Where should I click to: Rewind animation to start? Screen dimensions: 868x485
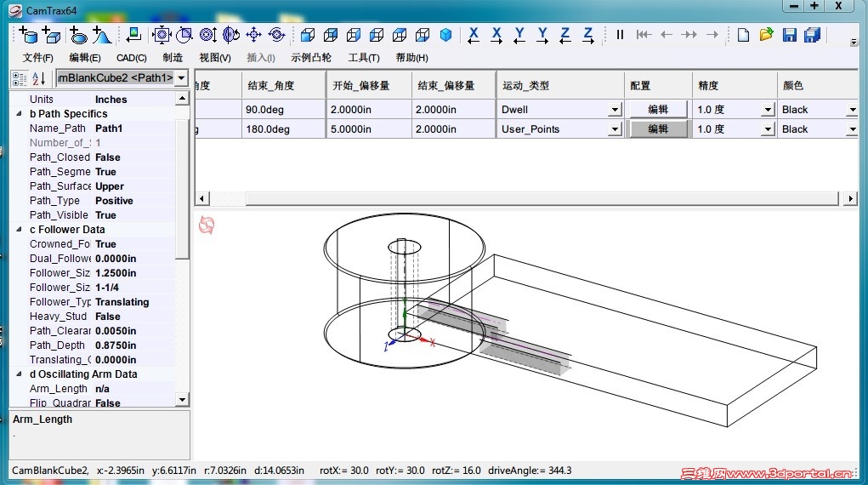[x=644, y=35]
